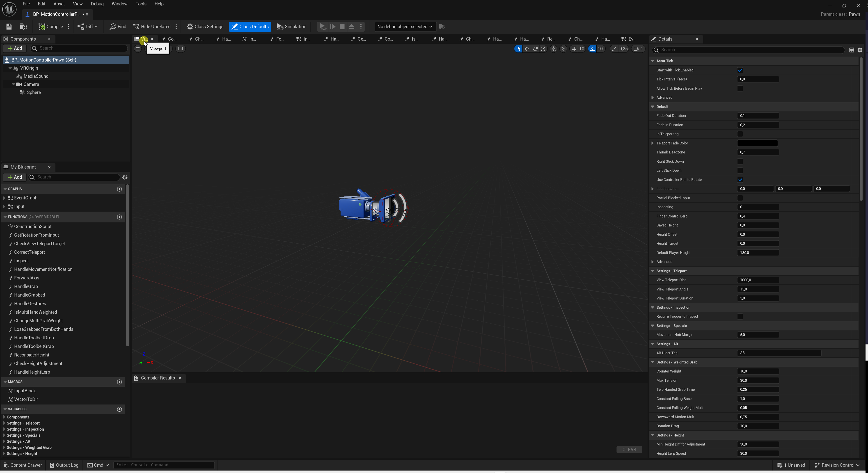This screenshot has height=473, width=868.
Task: Open the Asset menu
Action: point(59,4)
